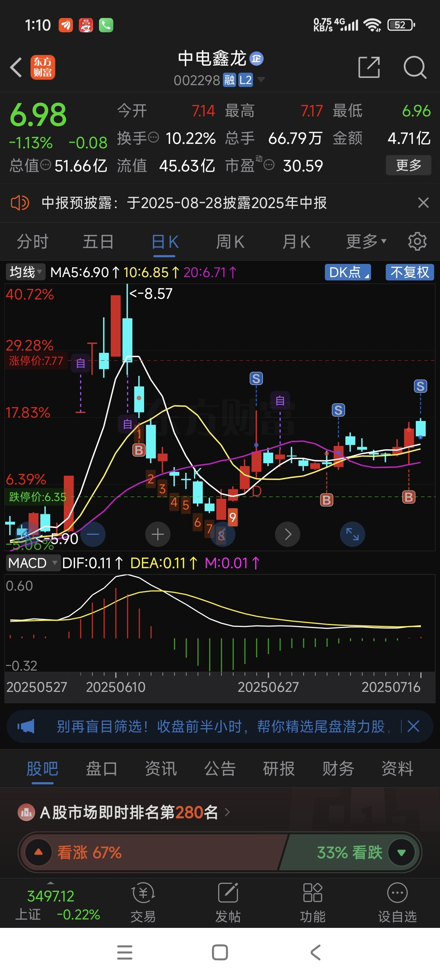Tap the megaphone promo icon
This screenshot has height=980, width=440.
(26, 726)
